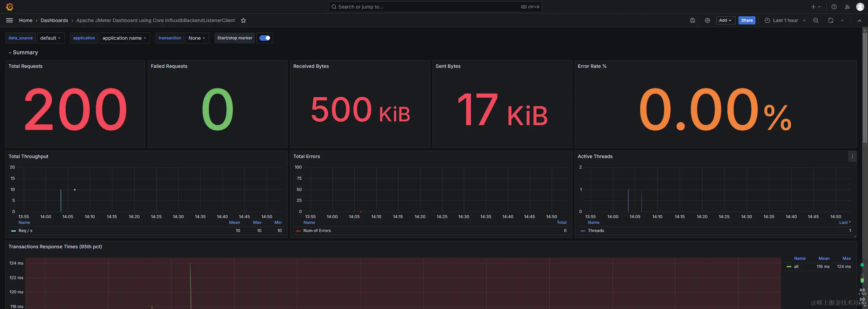Open the Active Threads panel menu
The image size is (868, 309).
click(852, 156)
